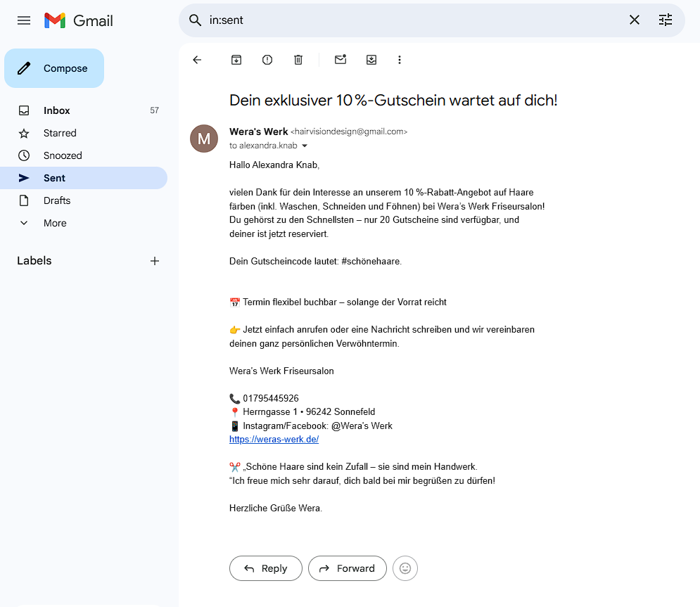
Task: Archive this email with the archive icon
Action: (x=236, y=60)
